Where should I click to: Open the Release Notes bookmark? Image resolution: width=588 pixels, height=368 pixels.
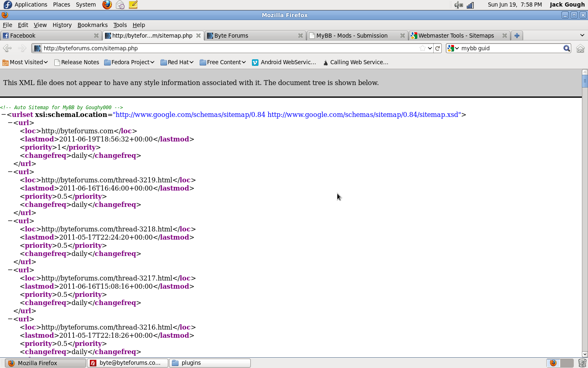point(77,62)
